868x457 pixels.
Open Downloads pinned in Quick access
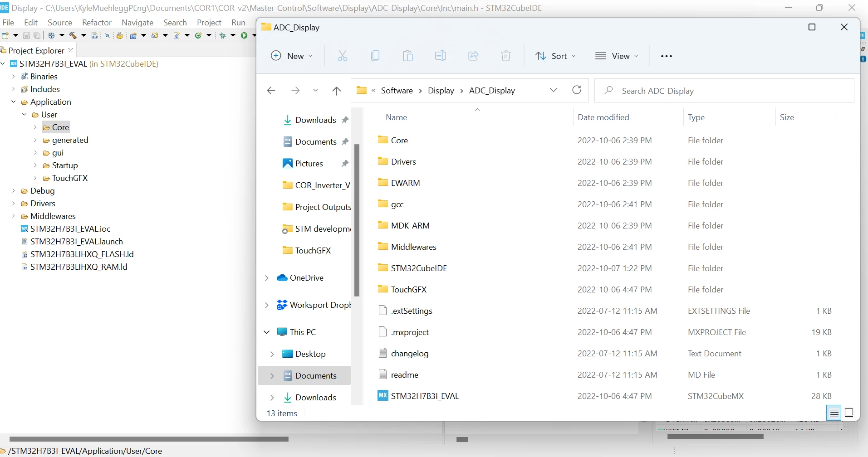[316, 120]
